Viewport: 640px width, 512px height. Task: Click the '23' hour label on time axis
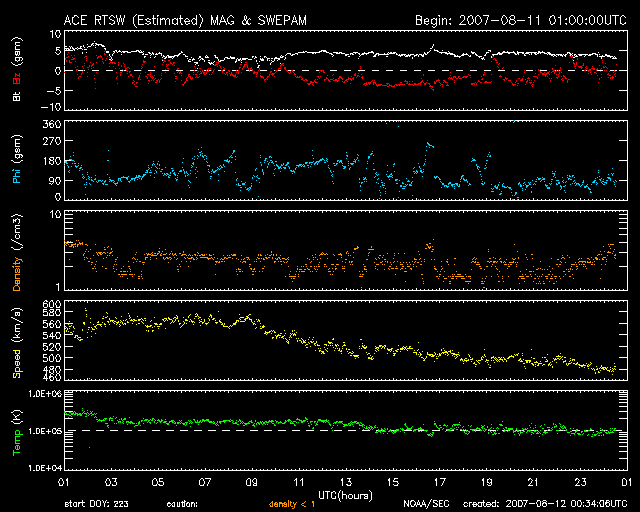pyautogui.click(x=580, y=483)
